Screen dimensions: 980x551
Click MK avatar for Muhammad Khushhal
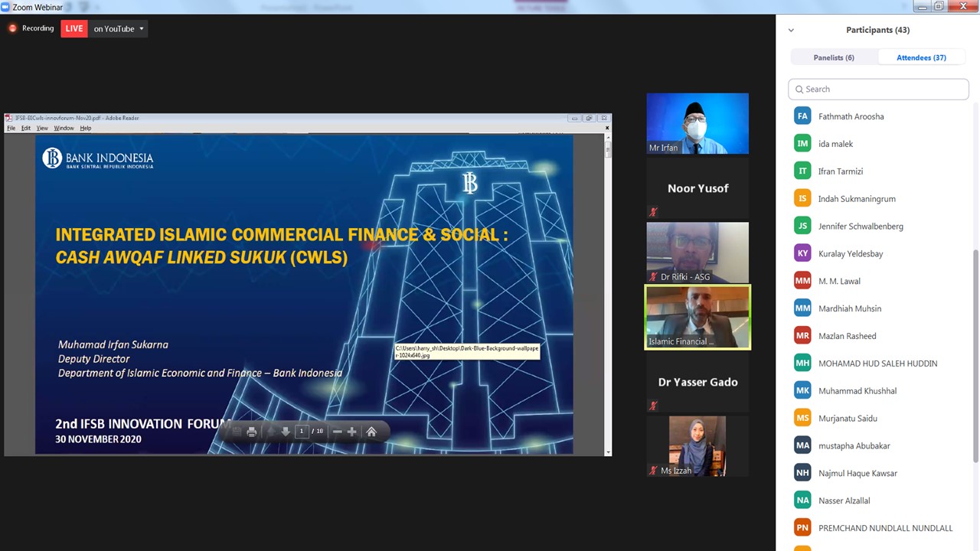click(802, 391)
